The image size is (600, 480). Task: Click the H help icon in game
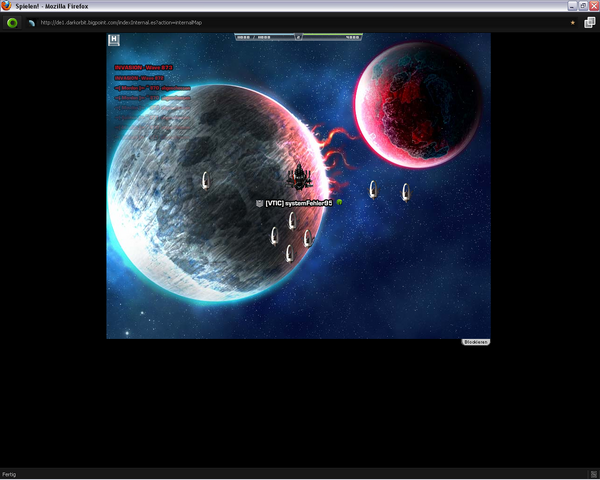click(114, 40)
